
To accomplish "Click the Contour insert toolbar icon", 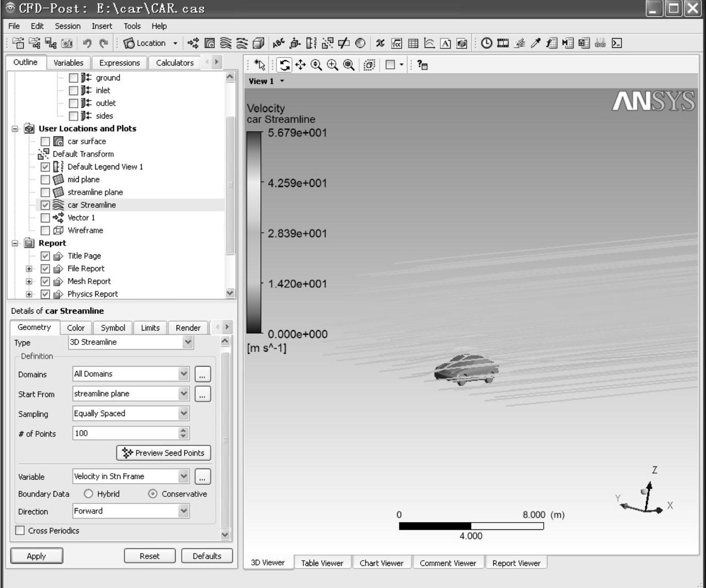I will 210,44.
